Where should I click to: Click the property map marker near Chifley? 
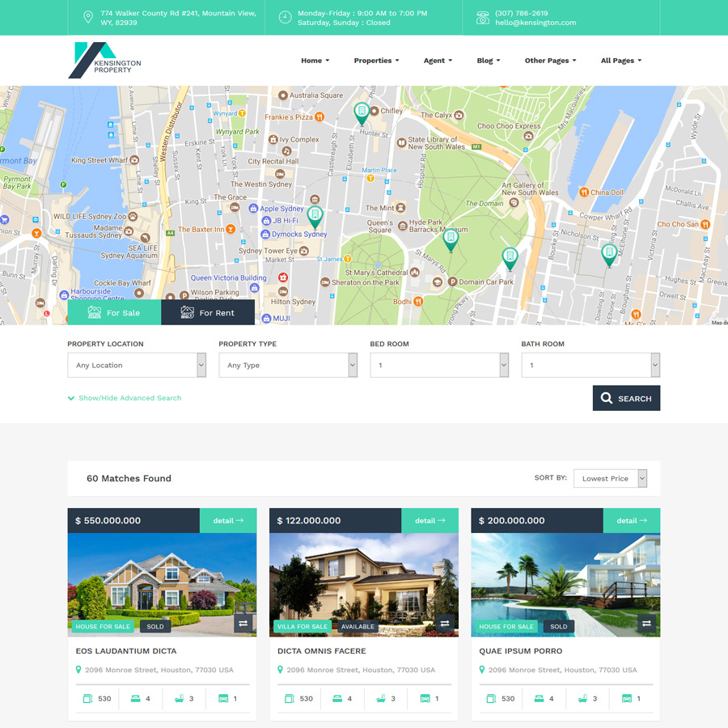point(362,112)
